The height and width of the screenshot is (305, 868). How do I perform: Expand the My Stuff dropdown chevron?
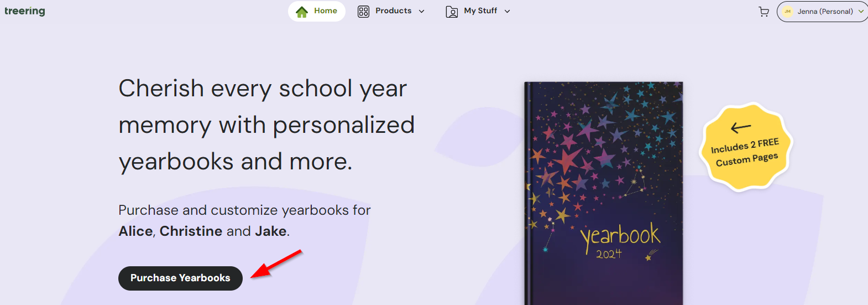pos(508,12)
